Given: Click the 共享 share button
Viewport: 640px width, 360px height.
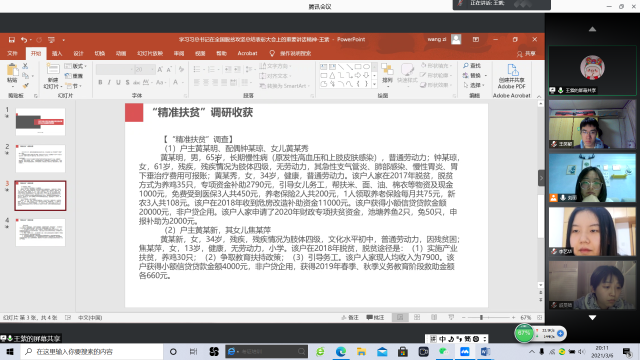Looking at the screenshot, I should pyautogui.click(x=526, y=53).
